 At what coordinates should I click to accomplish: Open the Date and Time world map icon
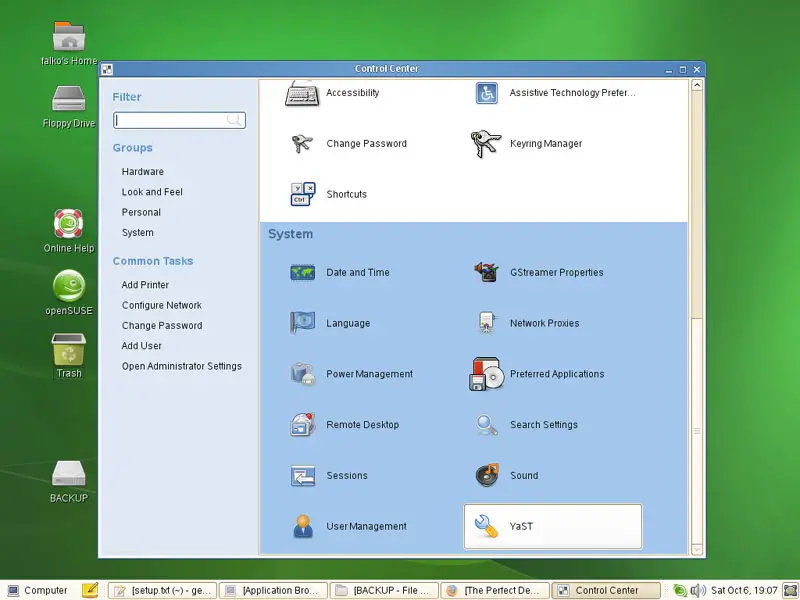coord(303,272)
